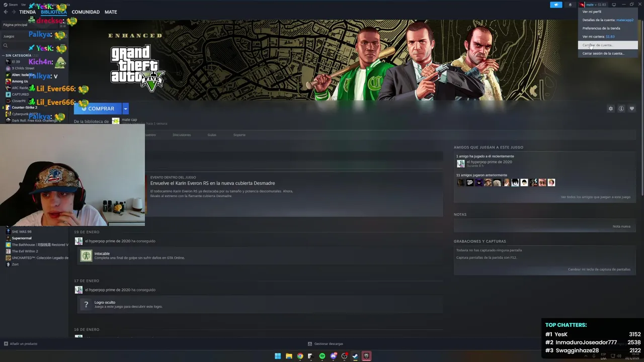Viewport: 644px width, 362px height.
Task: Click Steam icon in taskbar
Action: coord(355,356)
